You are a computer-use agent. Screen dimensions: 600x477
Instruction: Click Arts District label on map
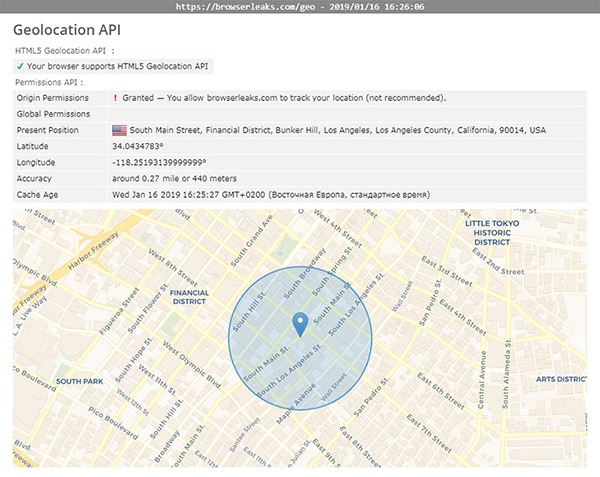coord(561,379)
